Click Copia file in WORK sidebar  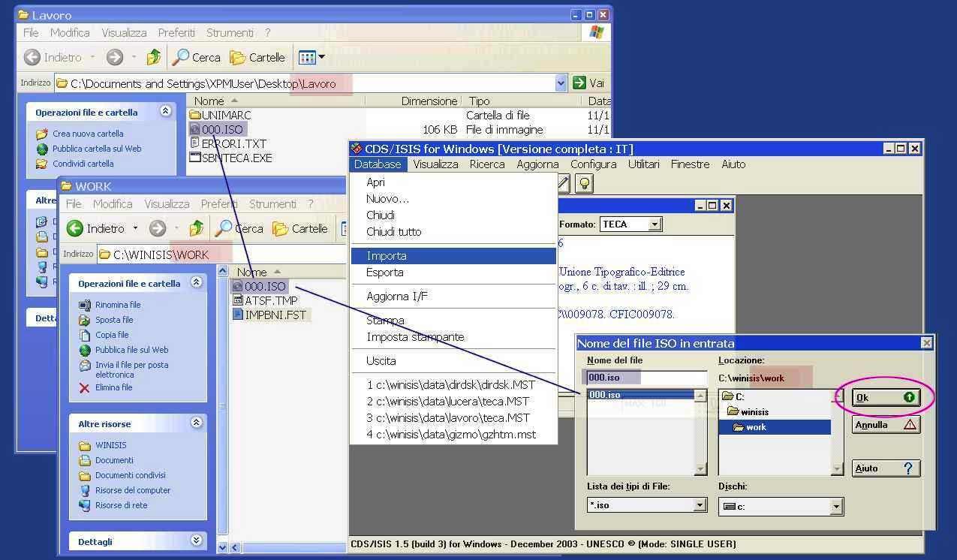(112, 335)
